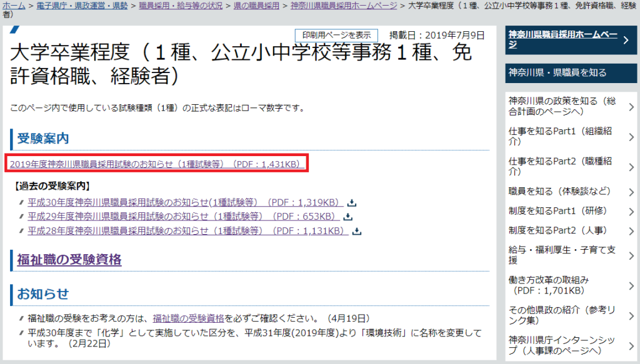Viewport: 640px width, 364px height.
Task: Open 福祉職の受験資格 heading link
Action: coord(69,260)
